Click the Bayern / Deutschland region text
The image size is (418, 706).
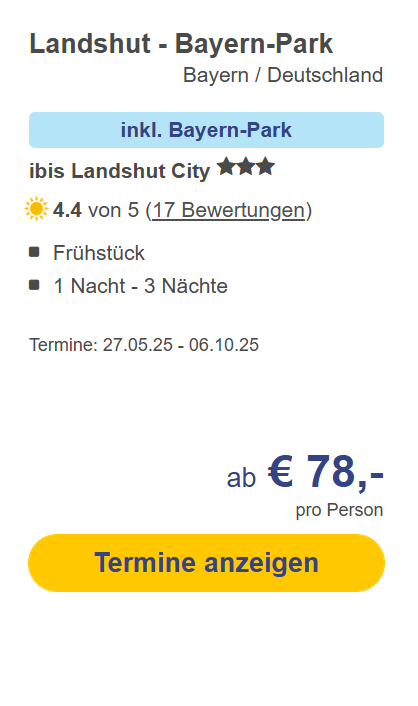click(283, 75)
